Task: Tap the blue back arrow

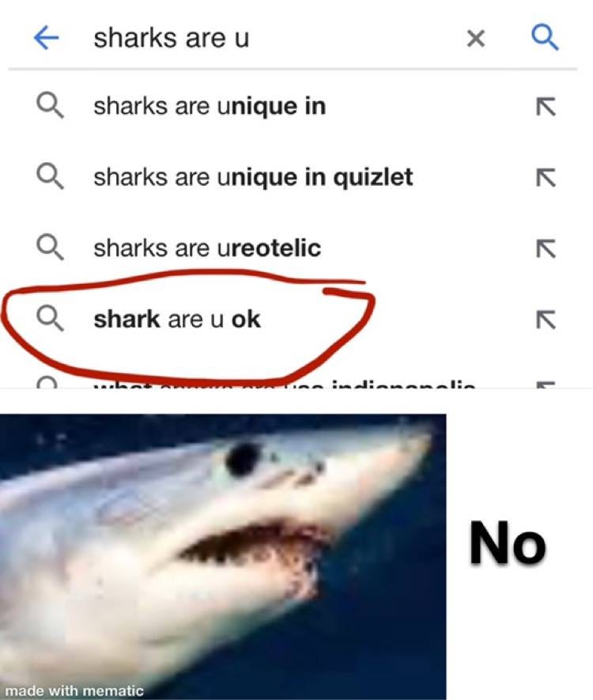Action: point(47,37)
